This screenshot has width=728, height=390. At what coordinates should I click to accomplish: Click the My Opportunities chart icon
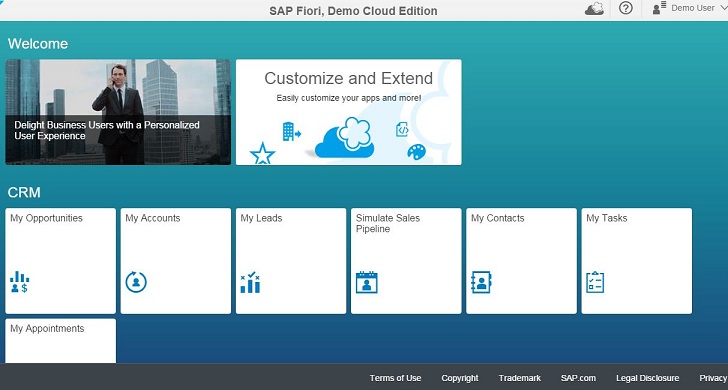pos(20,282)
